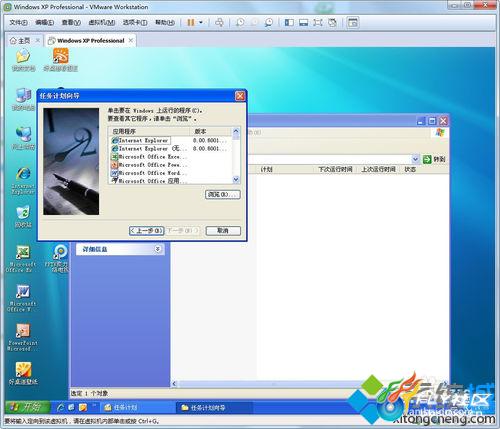The height and width of the screenshot is (429, 500).
Task: Select Microsoft Office 应用 entry in program list
Action: pos(149,181)
